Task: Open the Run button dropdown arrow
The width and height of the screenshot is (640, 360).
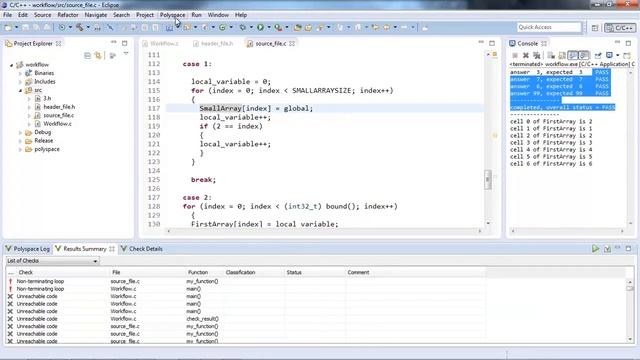Action: coord(269,27)
